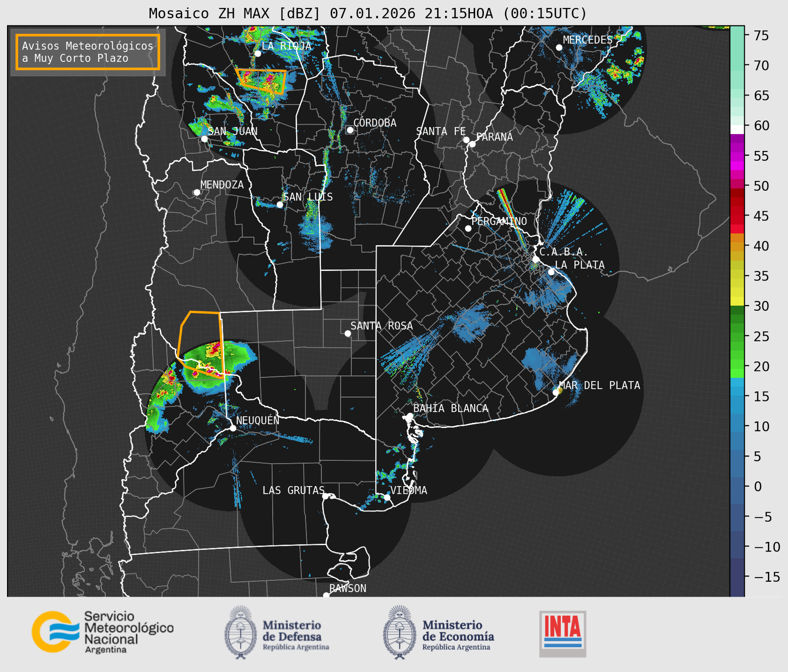Screen dimensions: 788x672
Task: Click the 'RAWSON' city label
Action: tap(348, 588)
